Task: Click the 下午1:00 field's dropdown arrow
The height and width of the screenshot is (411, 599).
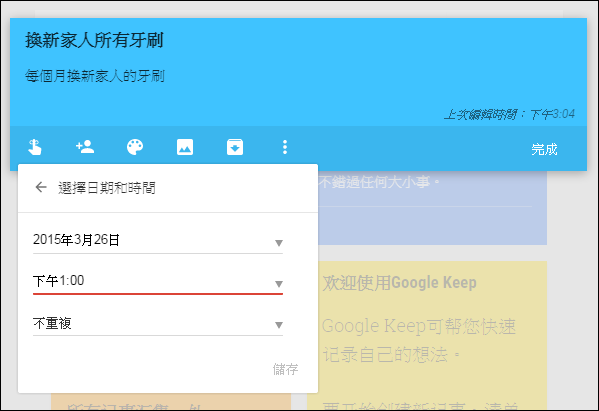Action: (279, 284)
